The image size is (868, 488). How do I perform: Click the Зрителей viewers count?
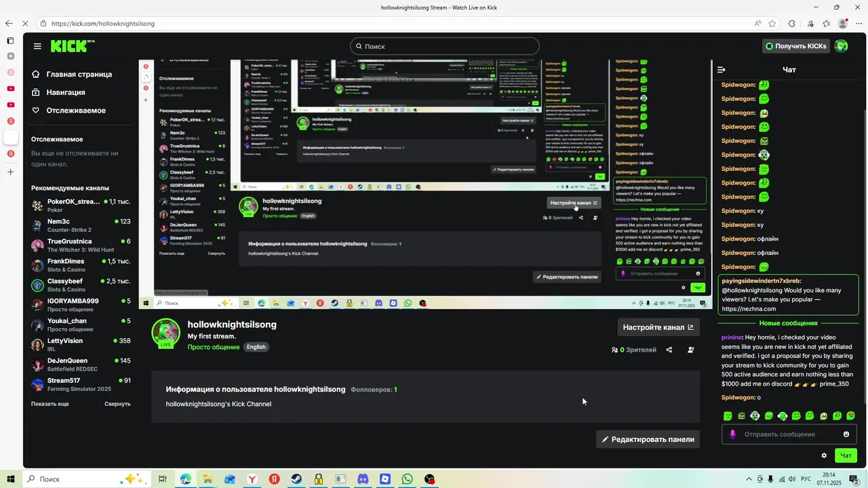point(634,350)
